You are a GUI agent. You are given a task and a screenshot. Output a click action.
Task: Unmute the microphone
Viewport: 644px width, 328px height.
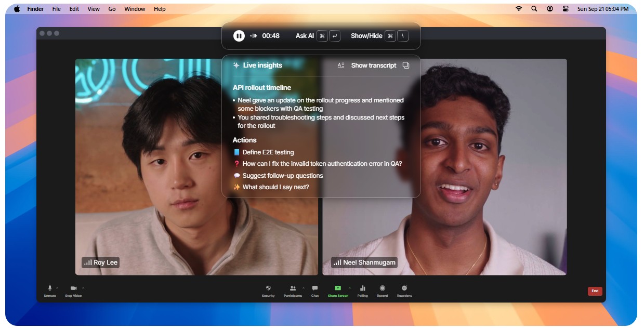point(50,288)
